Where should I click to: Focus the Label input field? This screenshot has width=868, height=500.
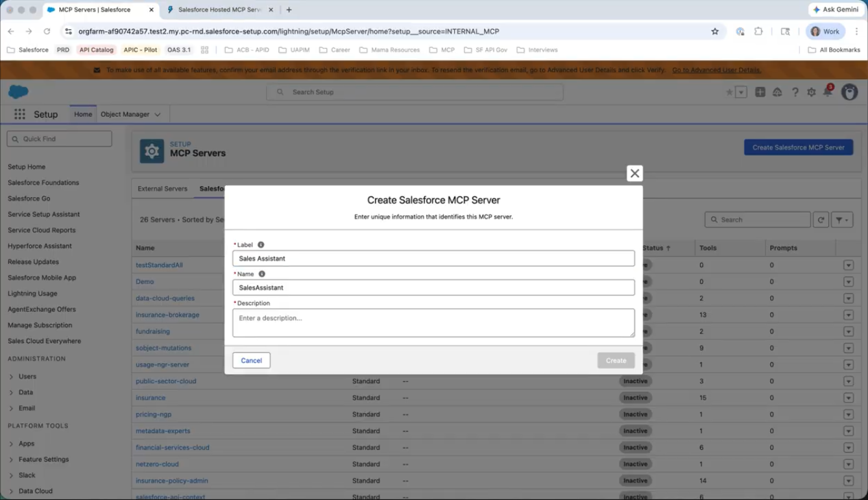pyautogui.click(x=433, y=258)
